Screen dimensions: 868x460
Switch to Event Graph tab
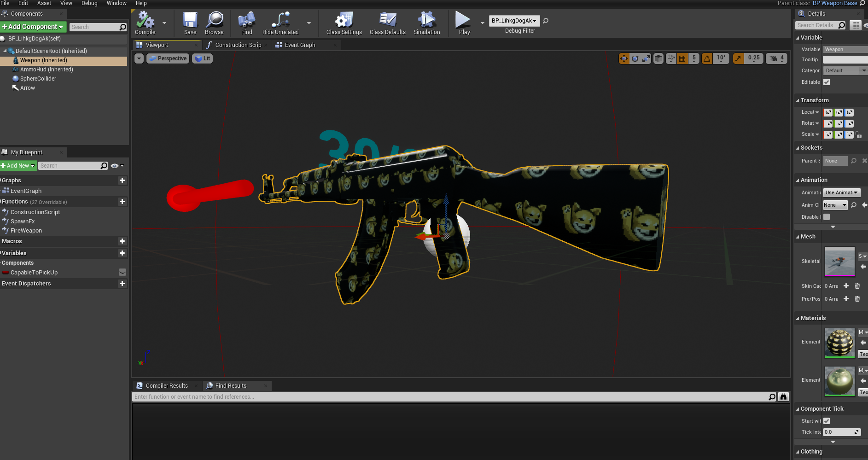click(299, 45)
